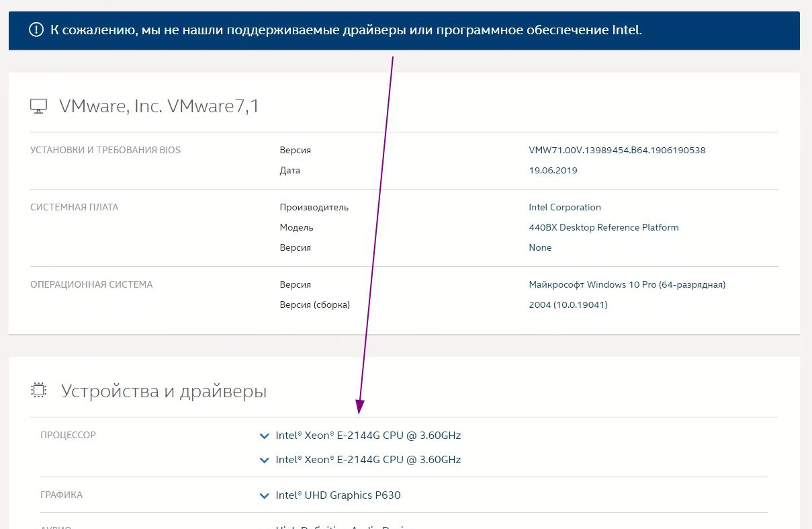Click the ОПЕРАЦИОННАЯ СИСТЕМА section label
The width and height of the screenshot is (812, 529).
tap(91, 284)
